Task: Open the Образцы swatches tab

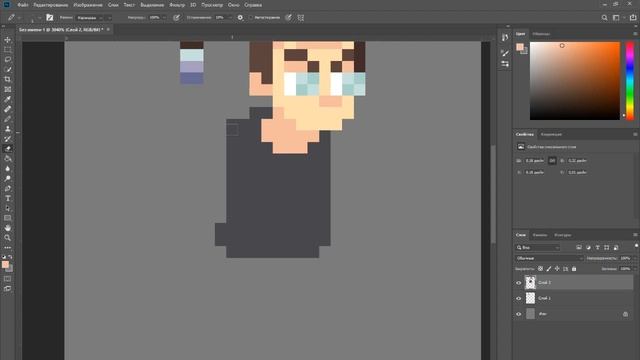Action: coord(541,34)
